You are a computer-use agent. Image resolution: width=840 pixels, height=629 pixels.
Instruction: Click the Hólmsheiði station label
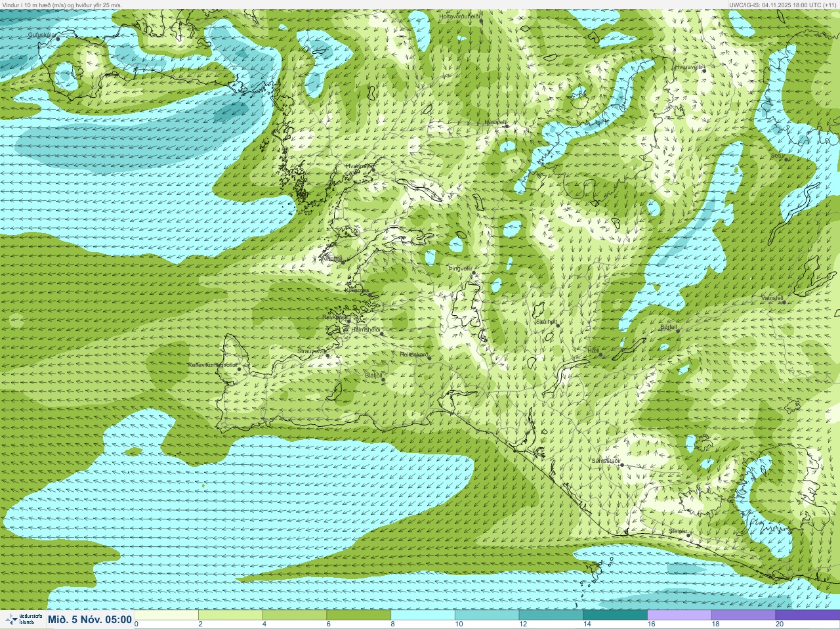tap(366, 330)
